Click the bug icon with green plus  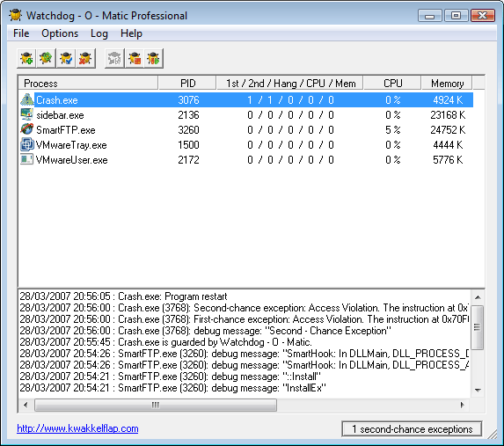26,59
